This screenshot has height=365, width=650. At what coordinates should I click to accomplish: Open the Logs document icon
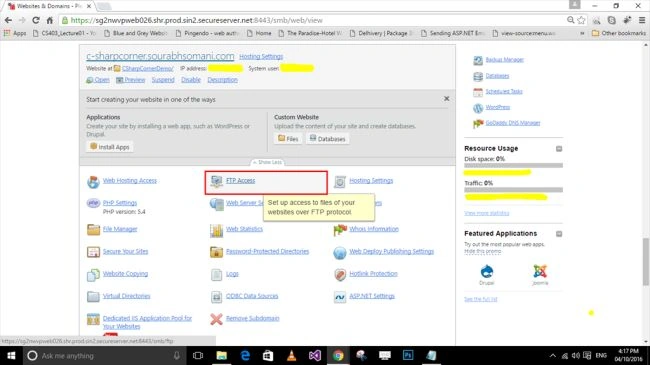216,275
